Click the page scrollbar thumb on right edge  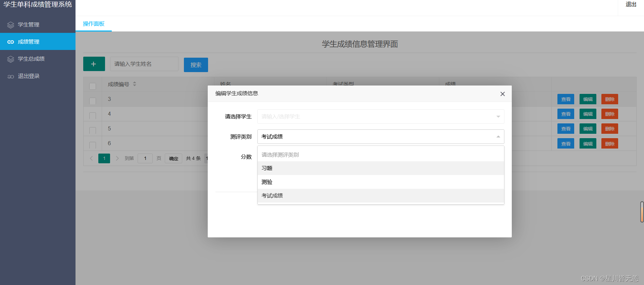coord(642,212)
